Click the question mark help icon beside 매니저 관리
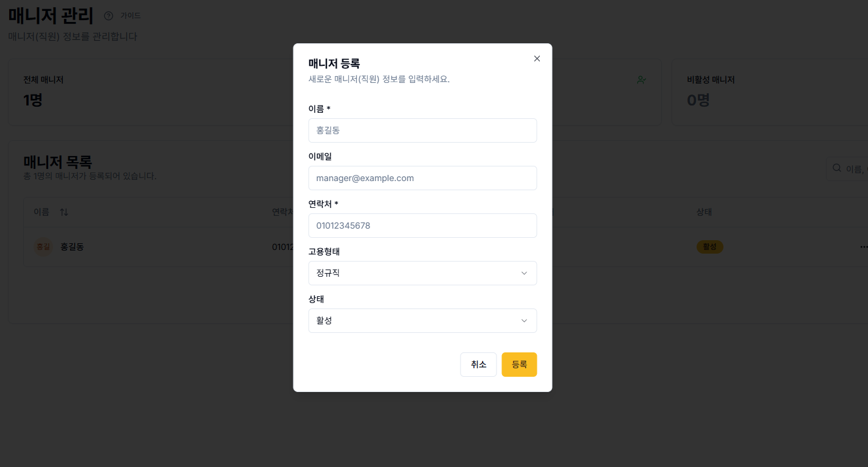 point(109,16)
